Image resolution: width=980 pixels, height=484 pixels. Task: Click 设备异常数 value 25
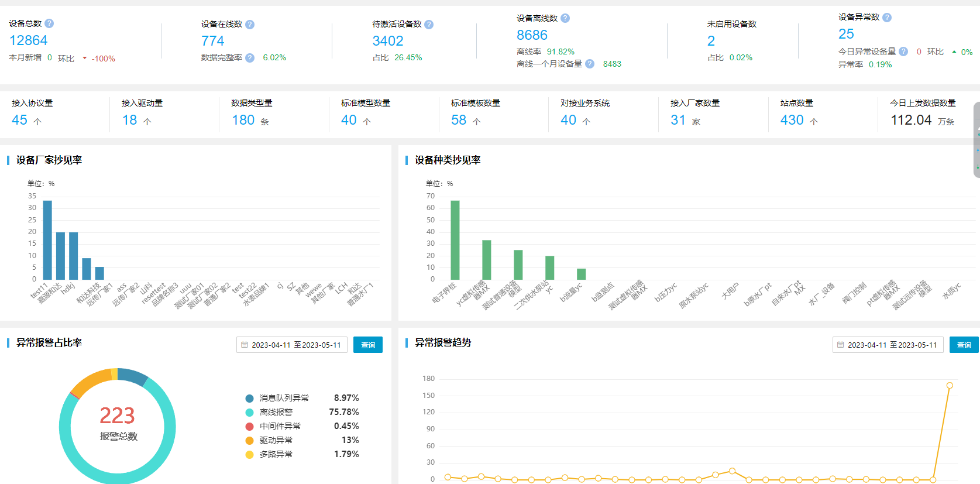tap(846, 34)
